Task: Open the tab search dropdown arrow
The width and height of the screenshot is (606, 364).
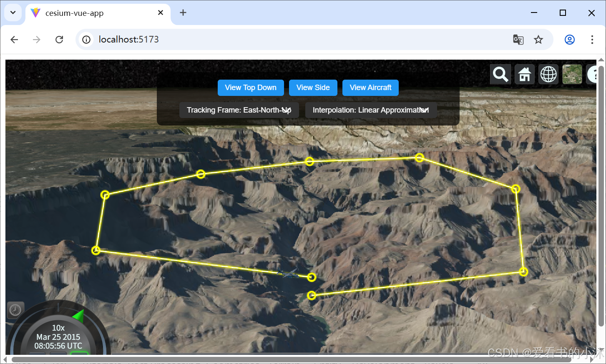Action: coord(13,13)
